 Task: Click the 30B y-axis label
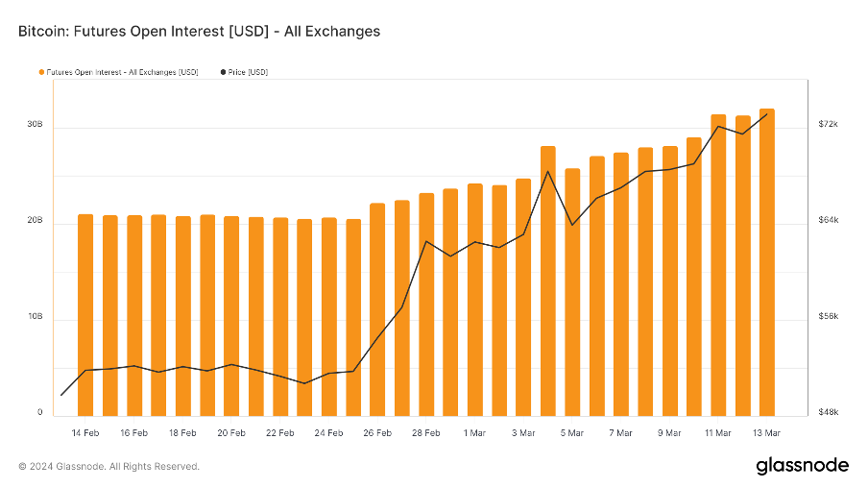[35, 125]
